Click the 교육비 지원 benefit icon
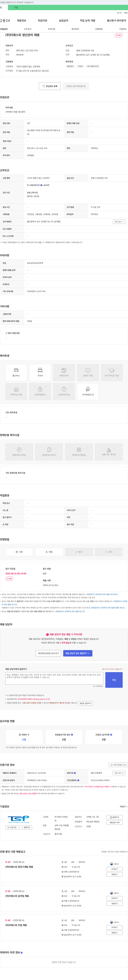Viewport: 128px width, 980px height. (88, 372)
